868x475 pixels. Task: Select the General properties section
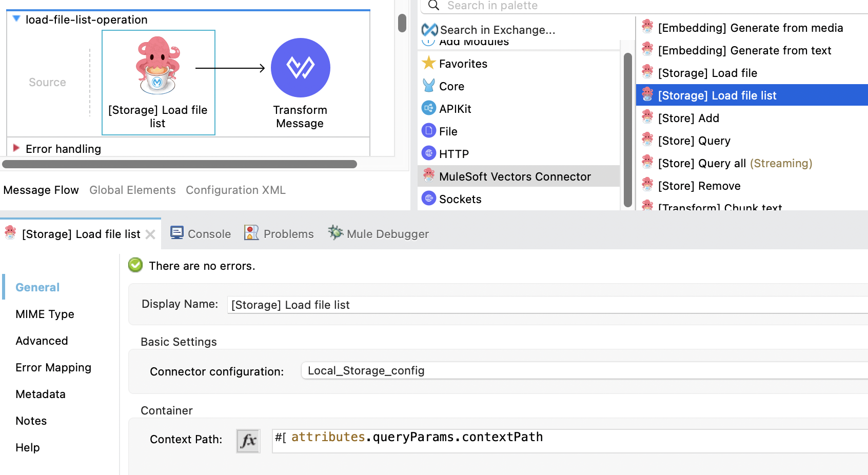pyautogui.click(x=37, y=287)
